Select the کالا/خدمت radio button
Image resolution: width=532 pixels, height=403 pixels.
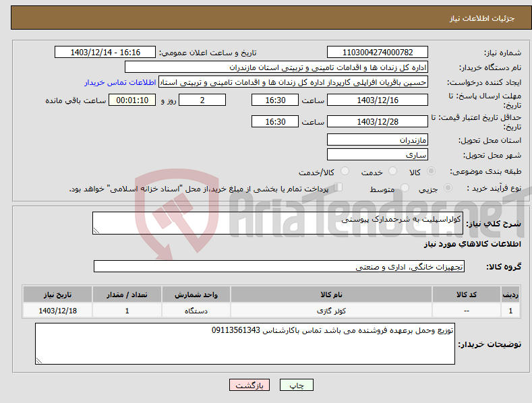345,171
